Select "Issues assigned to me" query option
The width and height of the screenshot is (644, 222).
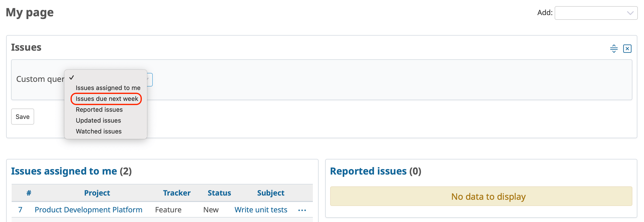point(108,88)
